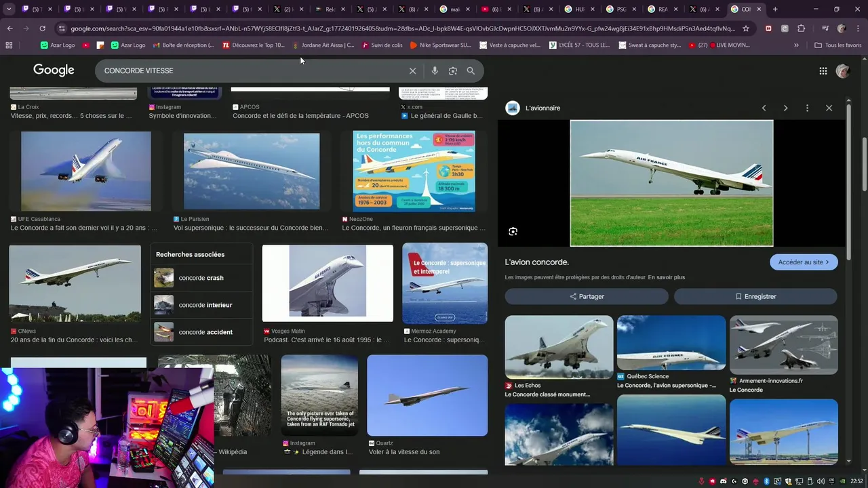This screenshot has width=868, height=488.
Task: Open the Quartz Concorde in flight image
Action: 427,395
